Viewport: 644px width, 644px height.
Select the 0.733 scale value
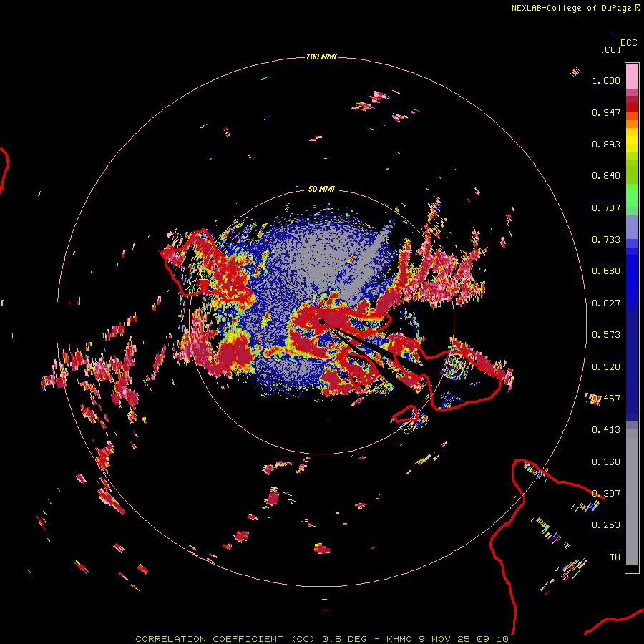(606, 240)
